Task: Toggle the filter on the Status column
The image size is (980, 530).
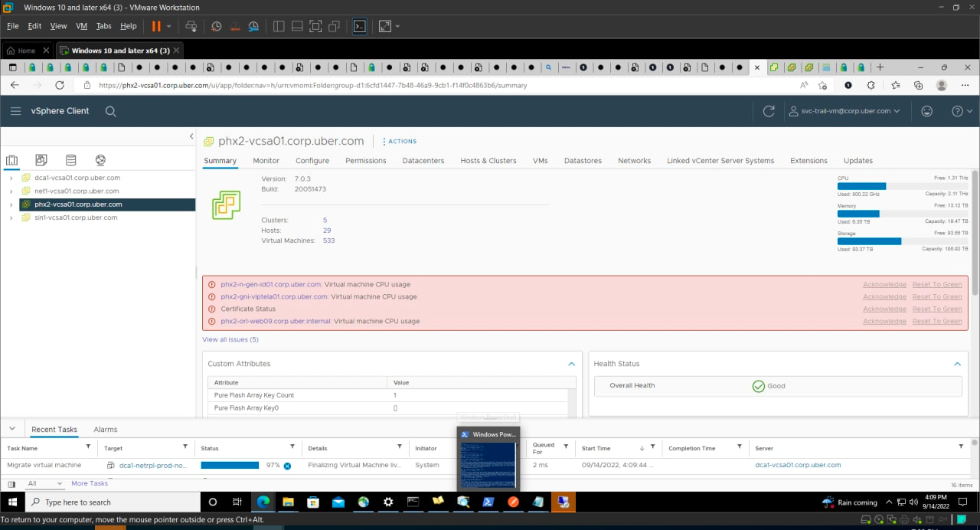Action: click(x=292, y=447)
